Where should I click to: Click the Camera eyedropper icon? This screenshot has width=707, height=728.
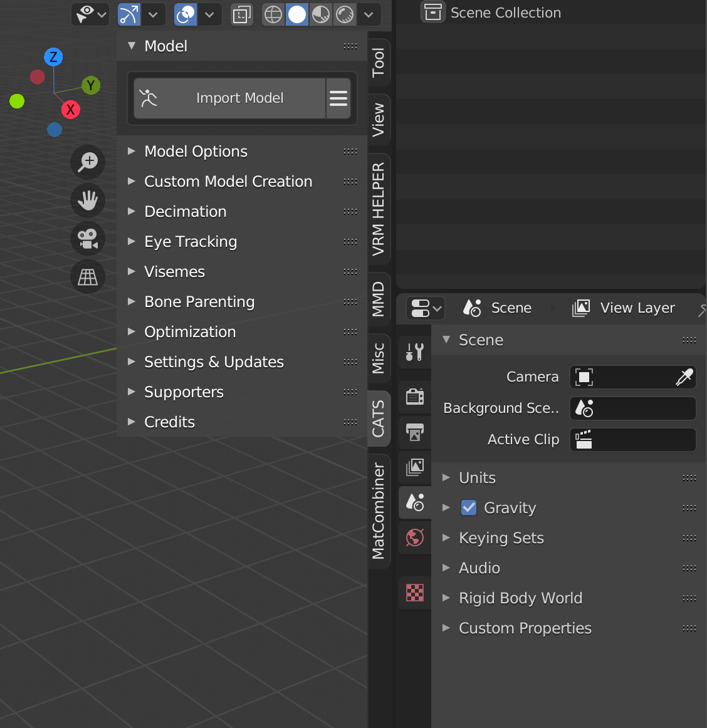[x=684, y=377]
